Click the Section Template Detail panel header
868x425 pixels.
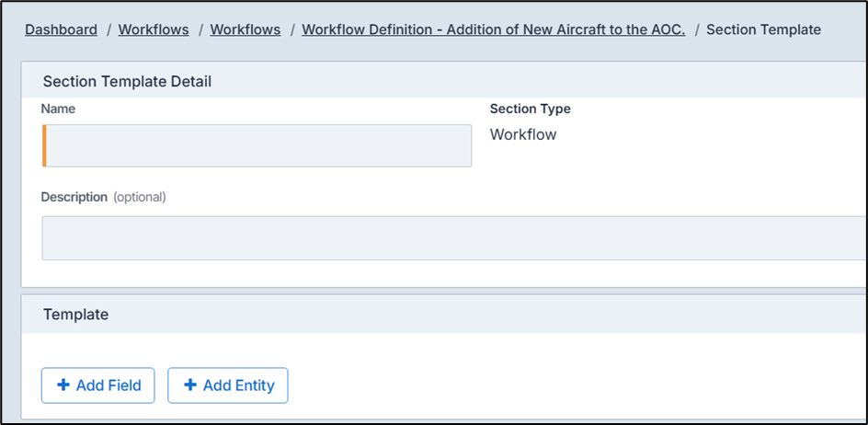pyautogui.click(x=127, y=81)
